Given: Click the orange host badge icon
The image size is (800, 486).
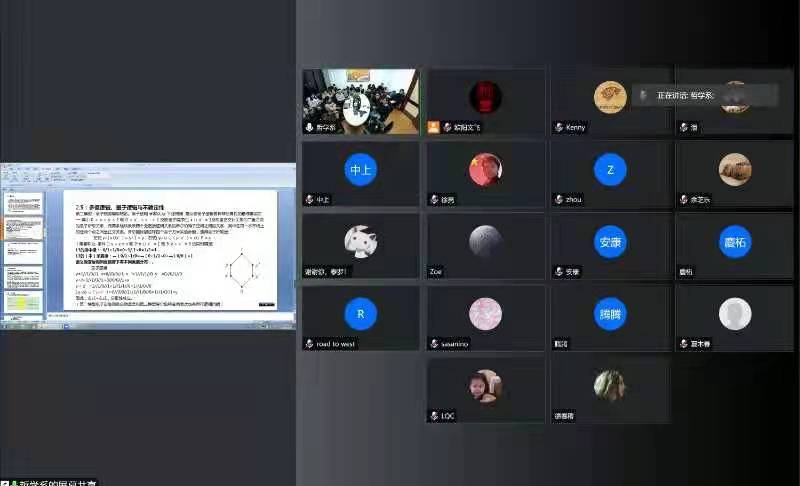Looking at the screenshot, I should 434,128.
